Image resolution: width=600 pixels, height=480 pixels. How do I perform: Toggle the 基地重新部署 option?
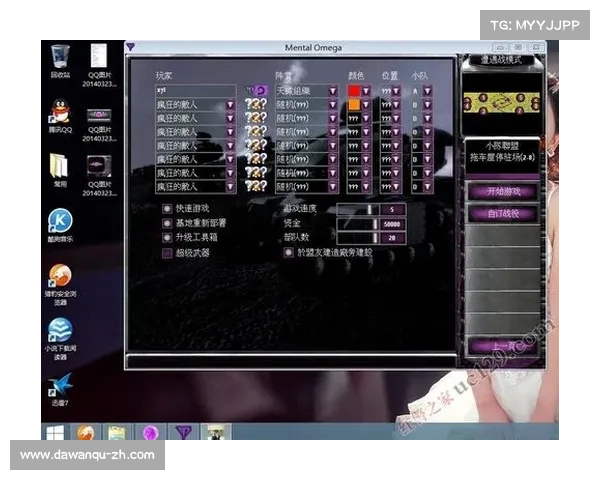click(x=167, y=223)
